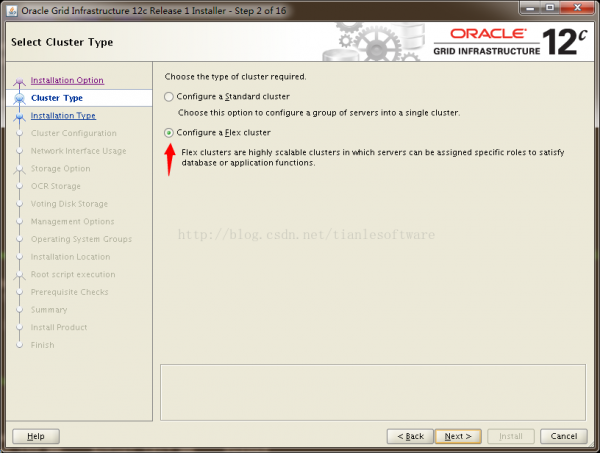Proceed with the Next button
The image size is (600, 453).
coord(458,436)
